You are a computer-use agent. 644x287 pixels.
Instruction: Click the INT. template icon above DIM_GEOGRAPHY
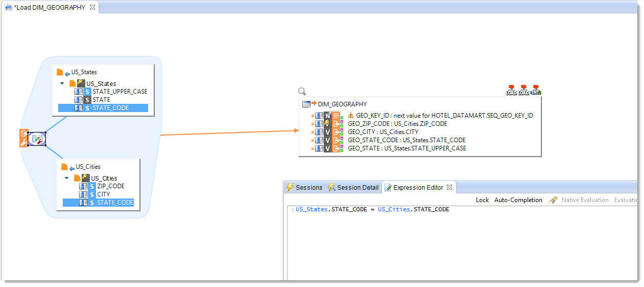coord(536,90)
